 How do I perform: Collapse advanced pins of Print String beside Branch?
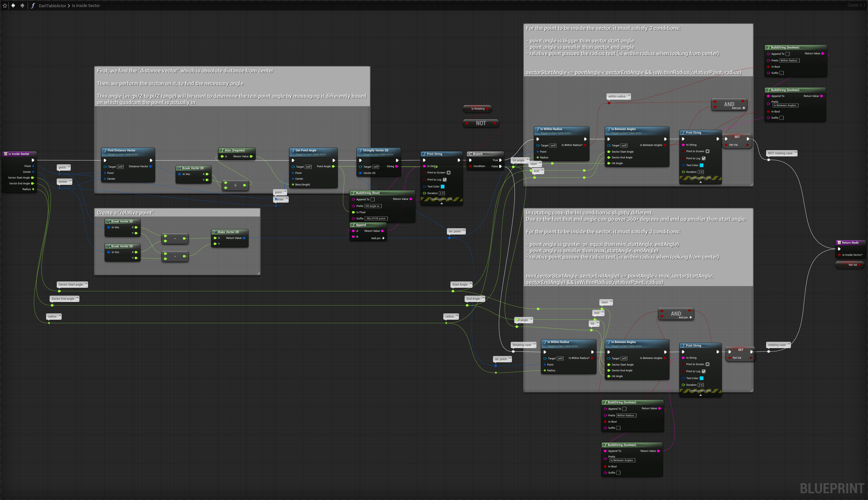(x=442, y=203)
